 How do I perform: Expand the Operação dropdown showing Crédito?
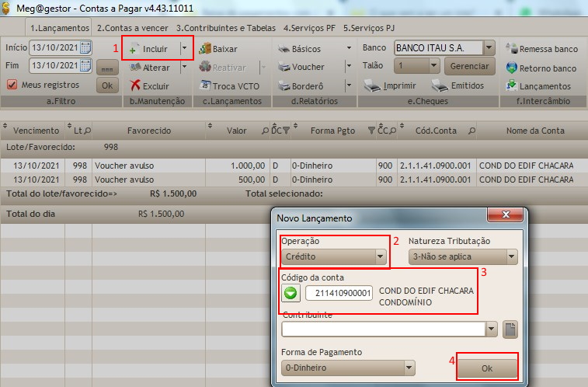(380, 256)
